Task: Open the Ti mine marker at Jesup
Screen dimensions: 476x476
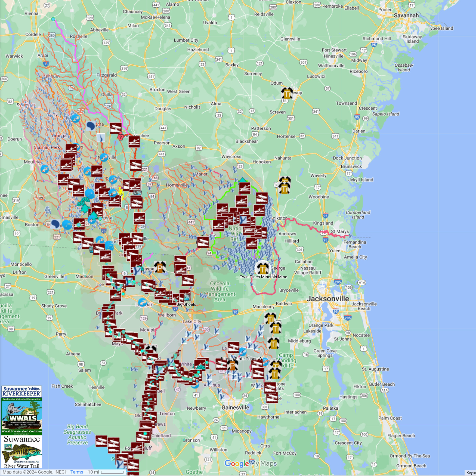Action: [x=287, y=93]
